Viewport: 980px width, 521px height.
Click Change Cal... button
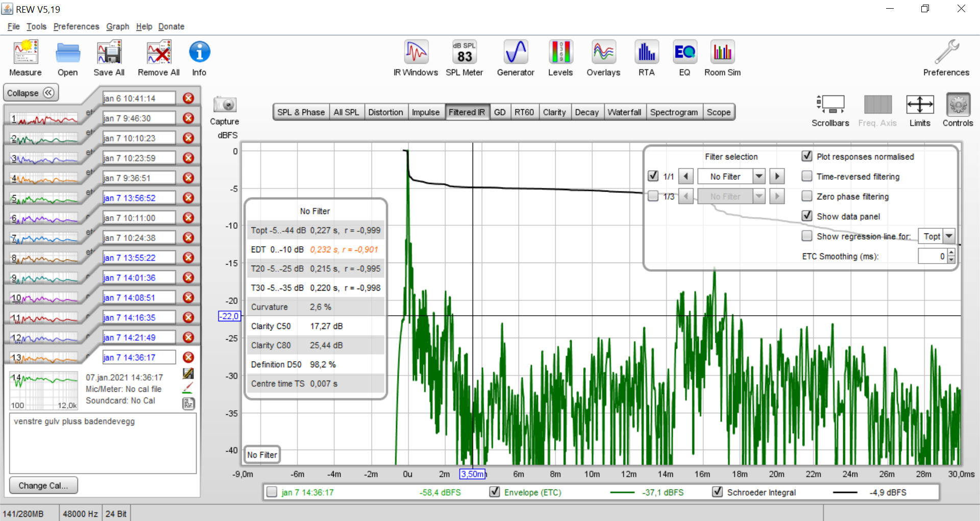[x=43, y=485]
